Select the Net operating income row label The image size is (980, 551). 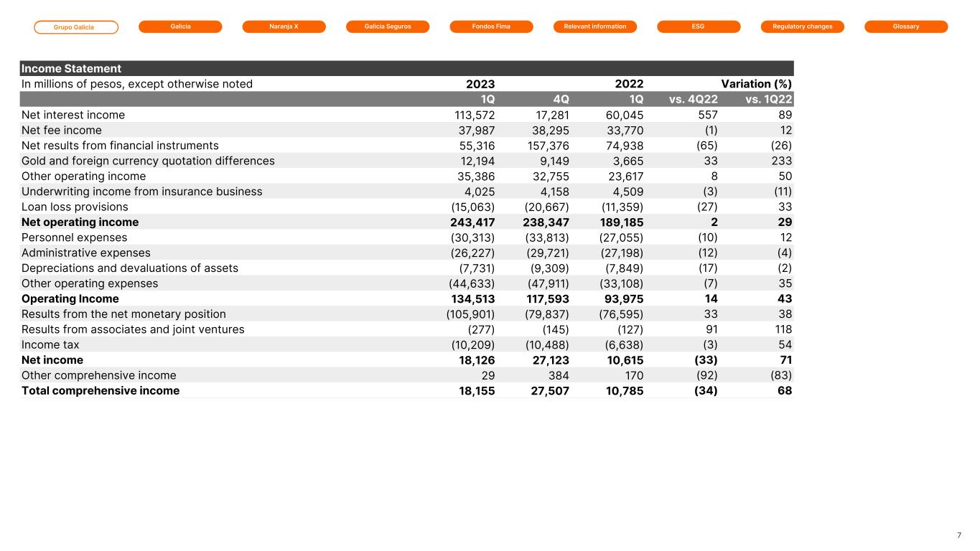80,222
